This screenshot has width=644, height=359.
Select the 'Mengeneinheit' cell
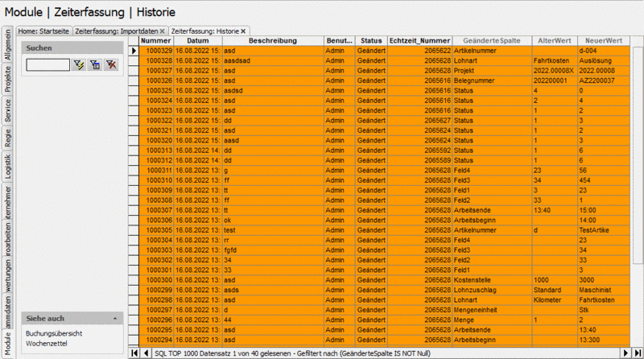coord(492,310)
